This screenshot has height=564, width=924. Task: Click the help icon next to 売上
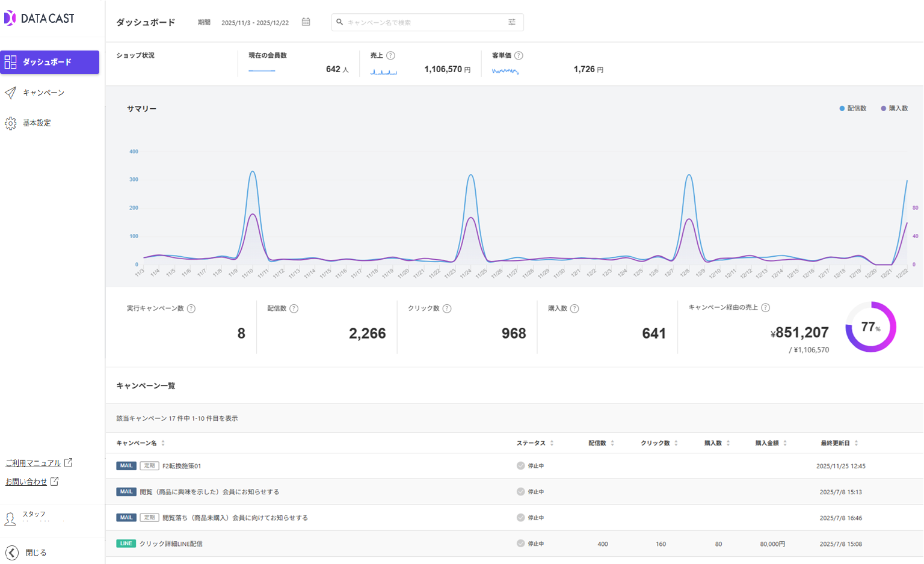[391, 55]
